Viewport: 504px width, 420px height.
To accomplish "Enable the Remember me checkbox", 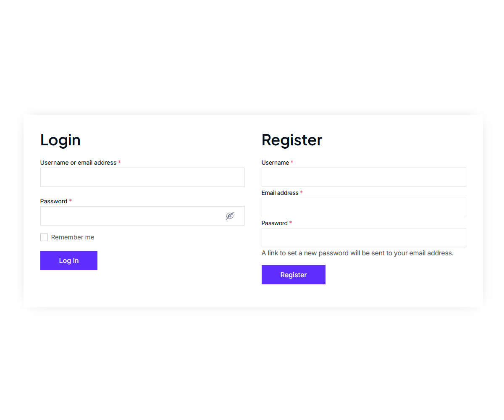I will 44,237.
